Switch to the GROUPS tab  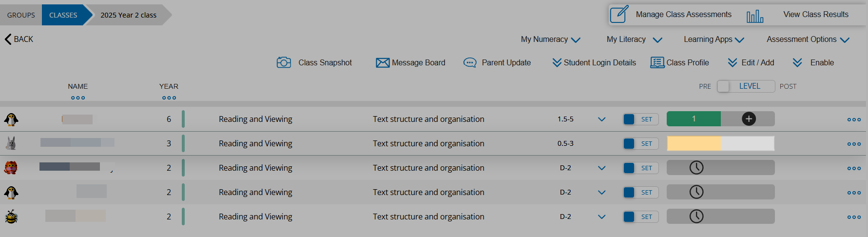click(x=21, y=15)
